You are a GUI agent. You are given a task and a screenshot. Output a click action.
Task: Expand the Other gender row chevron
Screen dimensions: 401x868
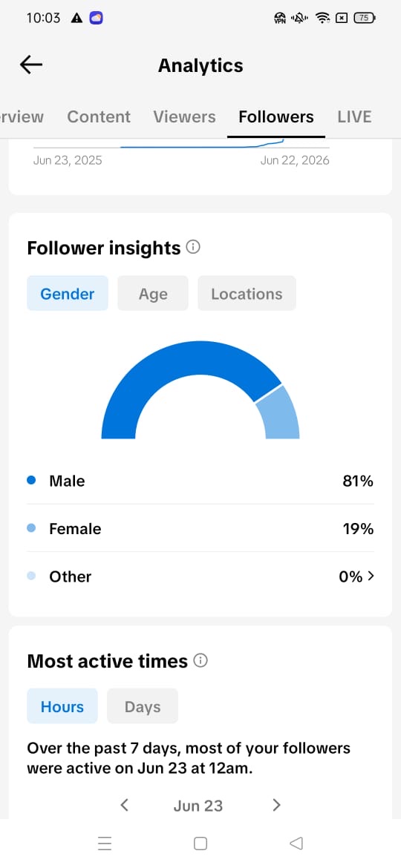coord(371,576)
